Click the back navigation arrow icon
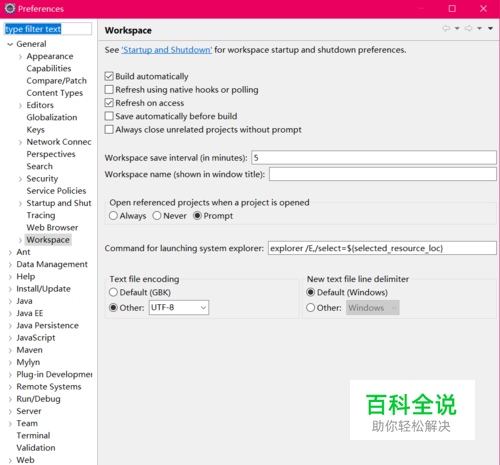Image resolution: width=500 pixels, height=465 pixels. 446,28
